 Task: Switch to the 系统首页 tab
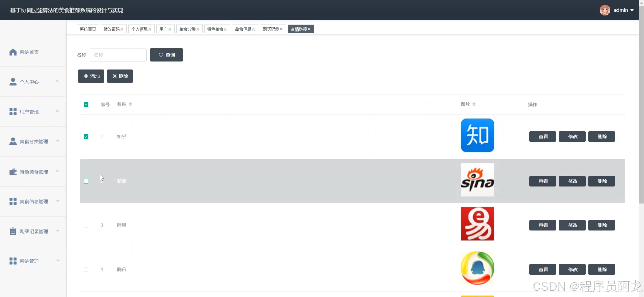[x=88, y=29]
